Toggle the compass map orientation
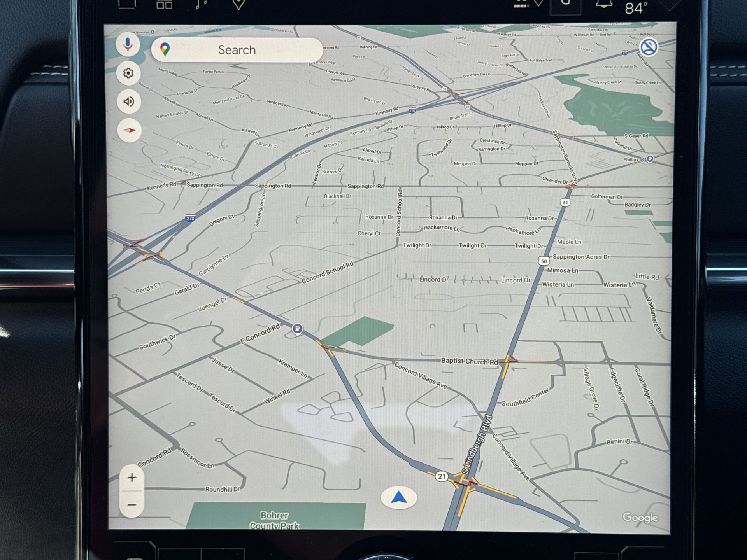 pyautogui.click(x=129, y=130)
